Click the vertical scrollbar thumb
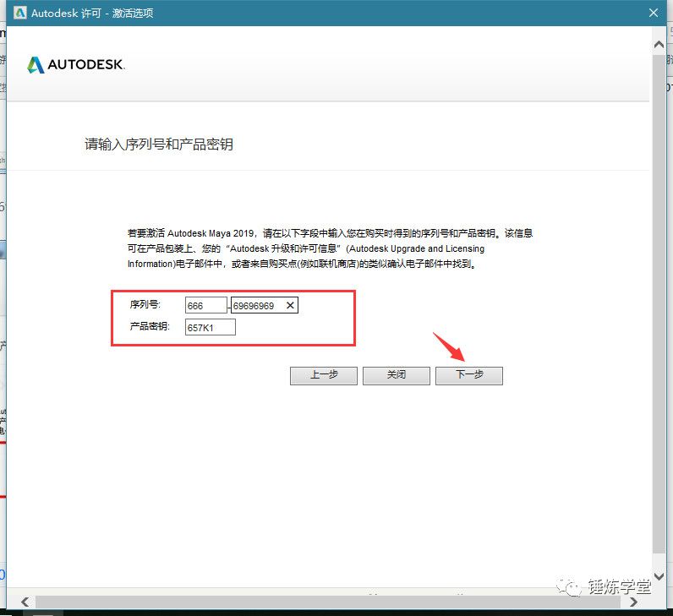 659,296
